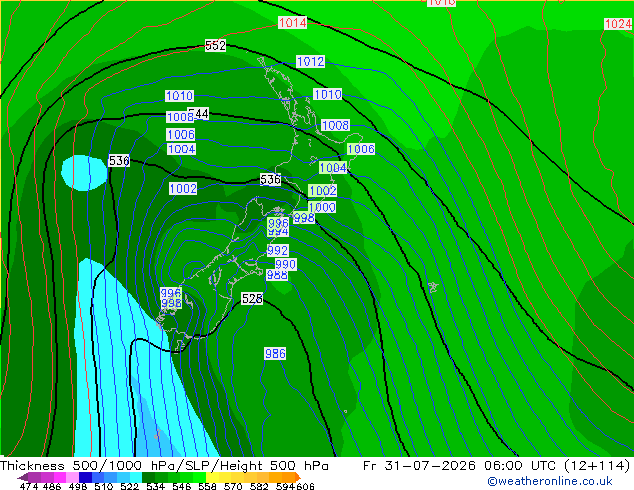The width and height of the screenshot is (634, 490).
Task: Click the 1002 label with pale green background
Action: coord(323,190)
